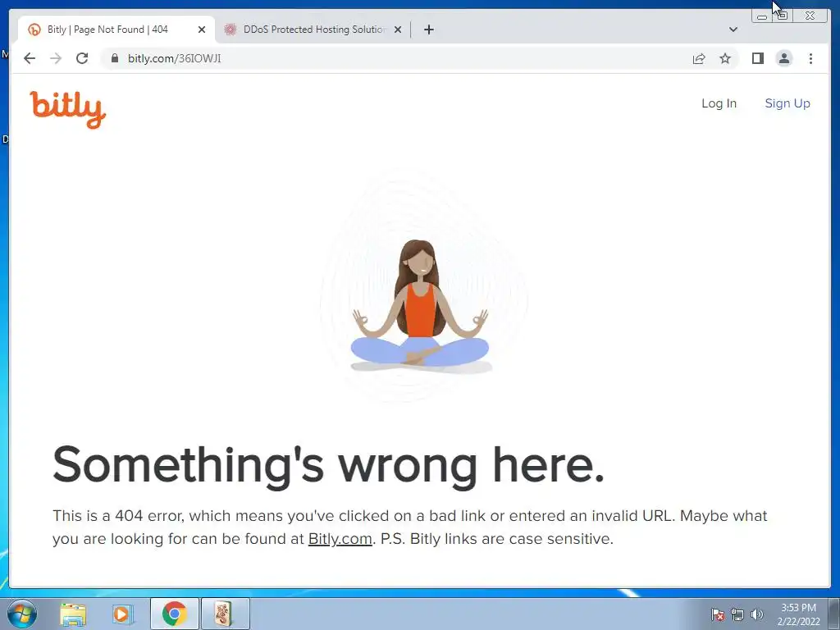840x630 pixels.
Task: Open network status tray icon
Action: 737,614
